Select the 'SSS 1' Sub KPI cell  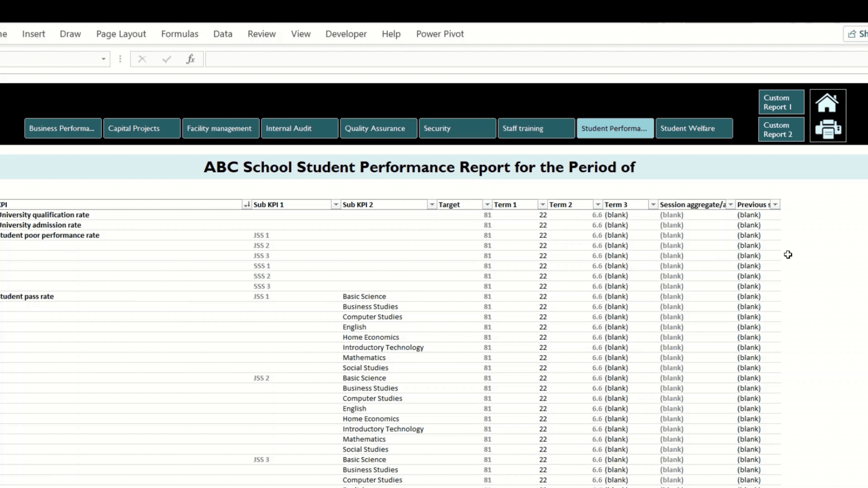click(262, 266)
